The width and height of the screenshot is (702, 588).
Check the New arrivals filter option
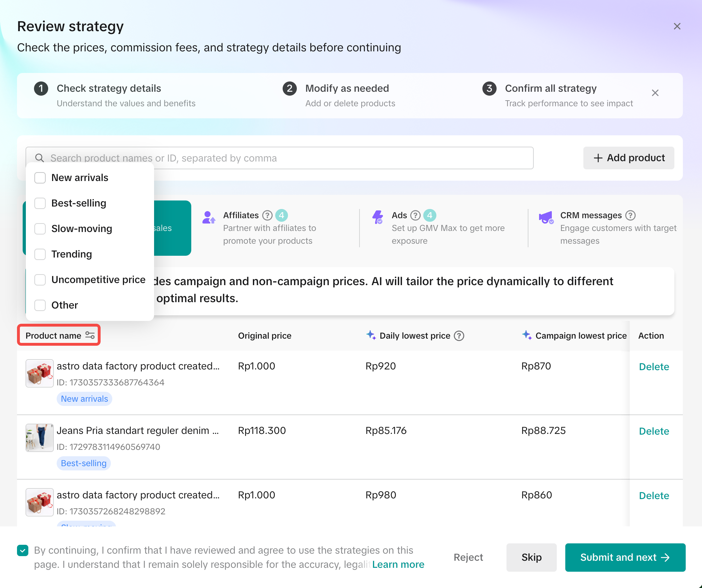40,178
